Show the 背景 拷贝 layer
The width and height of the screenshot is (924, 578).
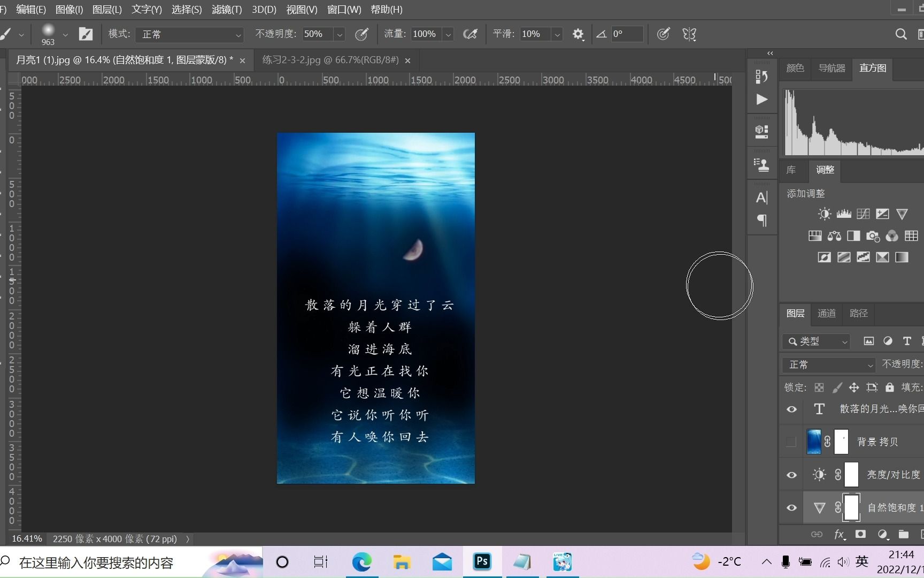[x=791, y=442]
